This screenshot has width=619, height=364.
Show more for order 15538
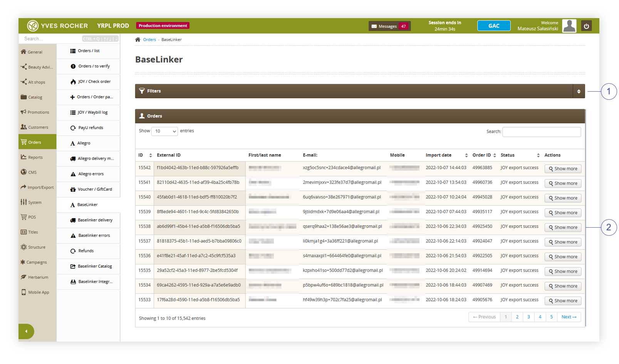coord(563,227)
